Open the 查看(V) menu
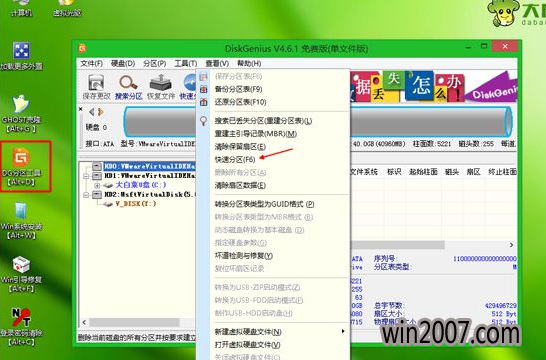The image size is (546, 360). (217, 63)
